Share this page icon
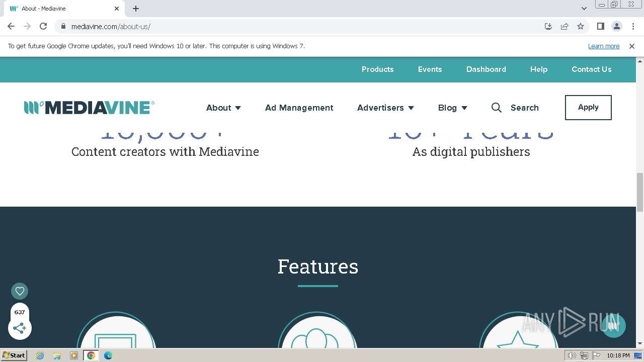The width and height of the screenshot is (644, 362). click(565, 26)
